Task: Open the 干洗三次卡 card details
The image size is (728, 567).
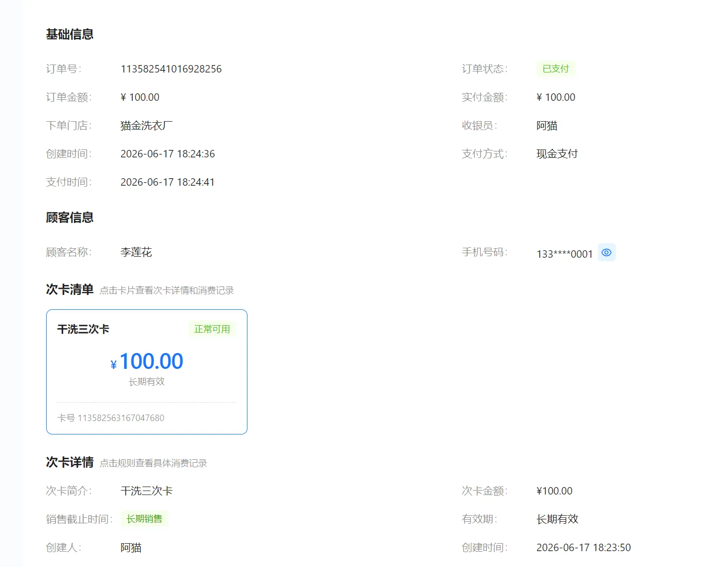Action: (x=147, y=372)
